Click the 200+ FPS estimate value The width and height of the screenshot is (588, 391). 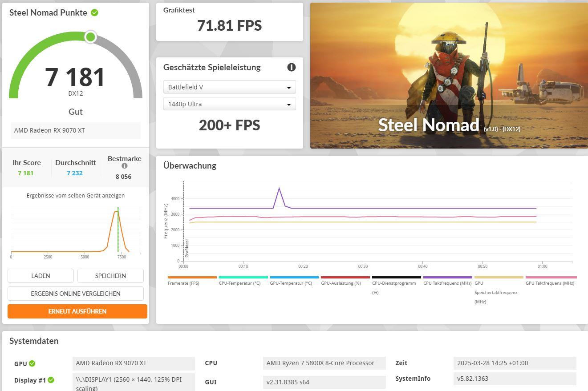pos(230,125)
